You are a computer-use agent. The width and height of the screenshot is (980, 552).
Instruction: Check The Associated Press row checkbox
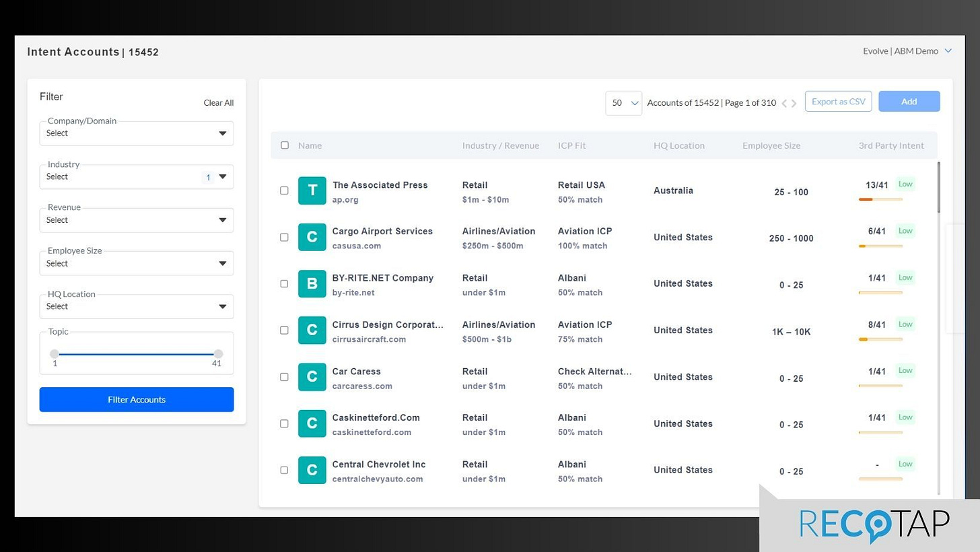coord(284,191)
